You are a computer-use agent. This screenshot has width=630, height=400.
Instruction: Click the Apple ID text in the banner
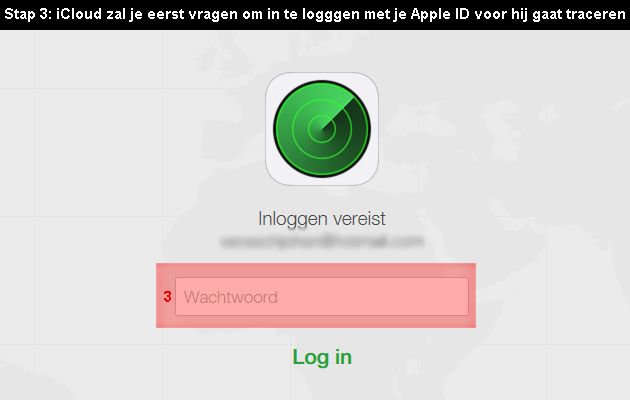pyautogui.click(x=440, y=14)
